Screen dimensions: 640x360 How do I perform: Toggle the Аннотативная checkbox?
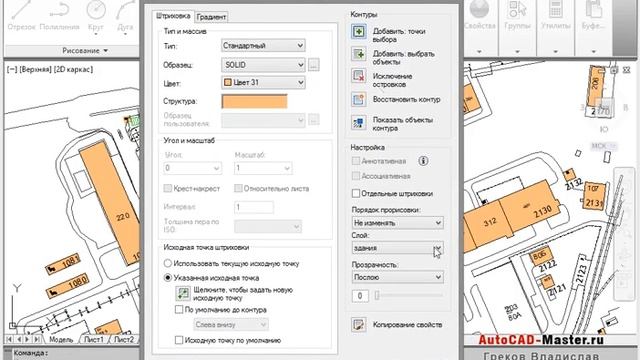coord(356,161)
